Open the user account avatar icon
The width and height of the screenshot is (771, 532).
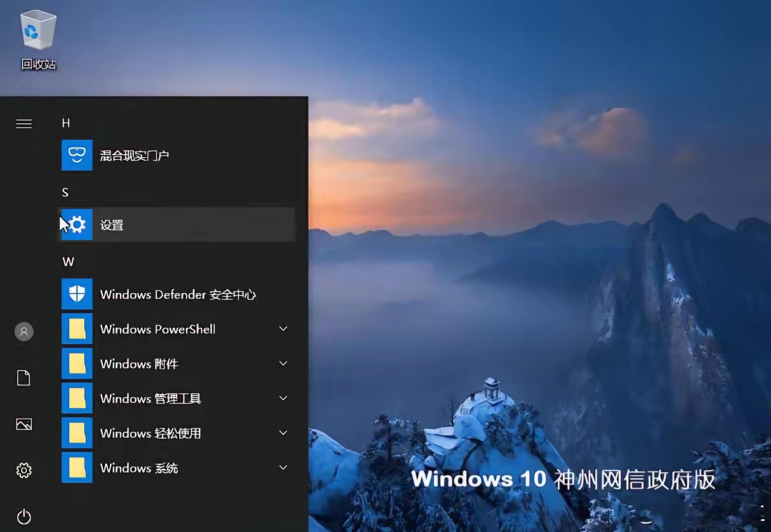pos(24,331)
